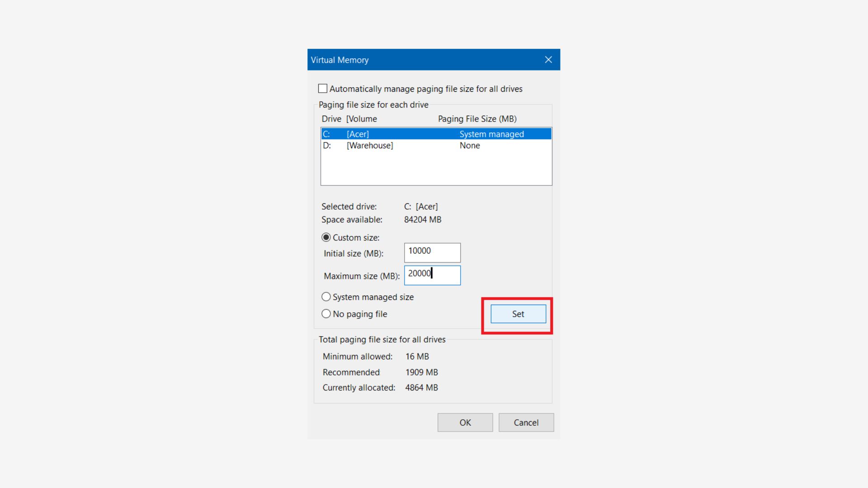Click the Drive [Volume column header
This screenshot has height=488, width=868.
pyautogui.click(x=349, y=119)
